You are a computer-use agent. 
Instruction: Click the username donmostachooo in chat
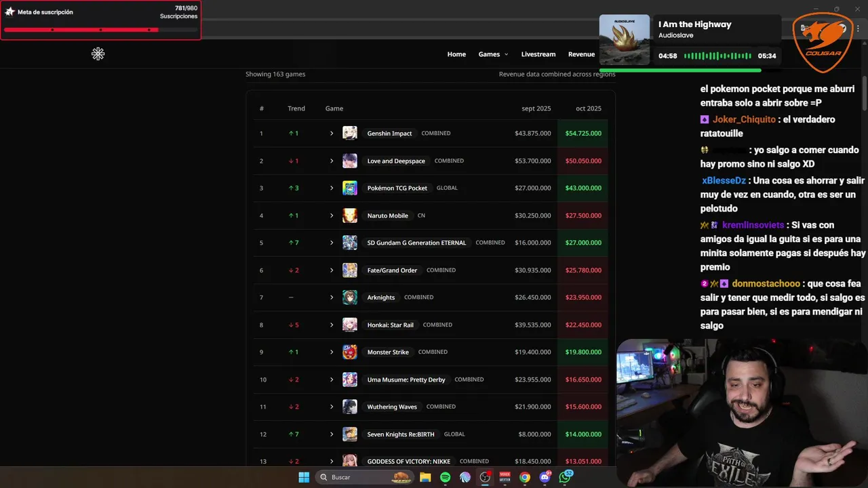tap(766, 284)
